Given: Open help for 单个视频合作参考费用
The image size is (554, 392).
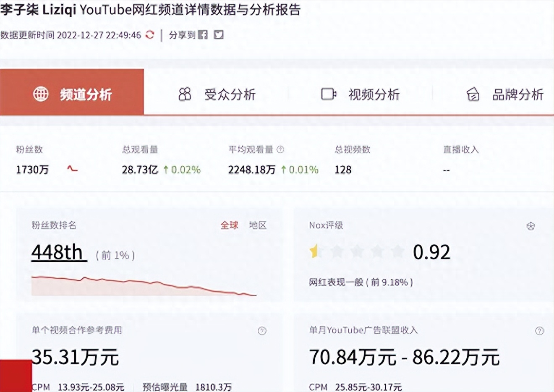Looking at the screenshot, I should 262,331.
